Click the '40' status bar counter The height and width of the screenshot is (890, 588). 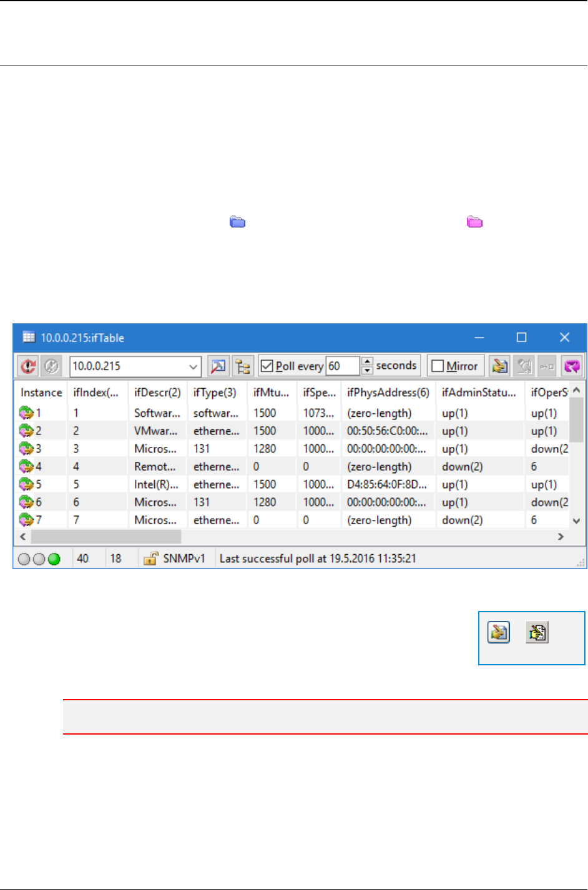82,559
